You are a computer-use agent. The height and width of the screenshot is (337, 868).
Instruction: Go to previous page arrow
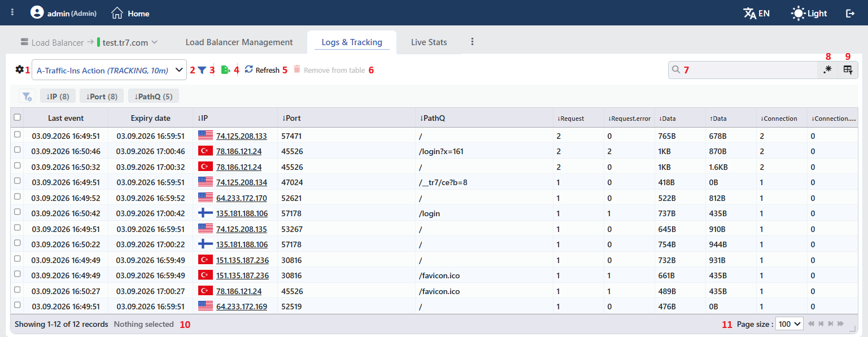tap(821, 324)
